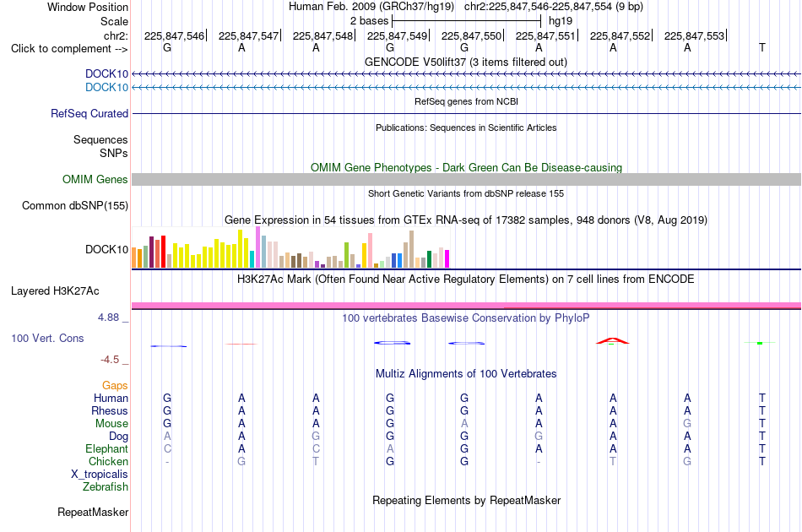Screen dimensions: 802x532
Task: Click the RefSeq Curated track label
Action: pos(89,113)
